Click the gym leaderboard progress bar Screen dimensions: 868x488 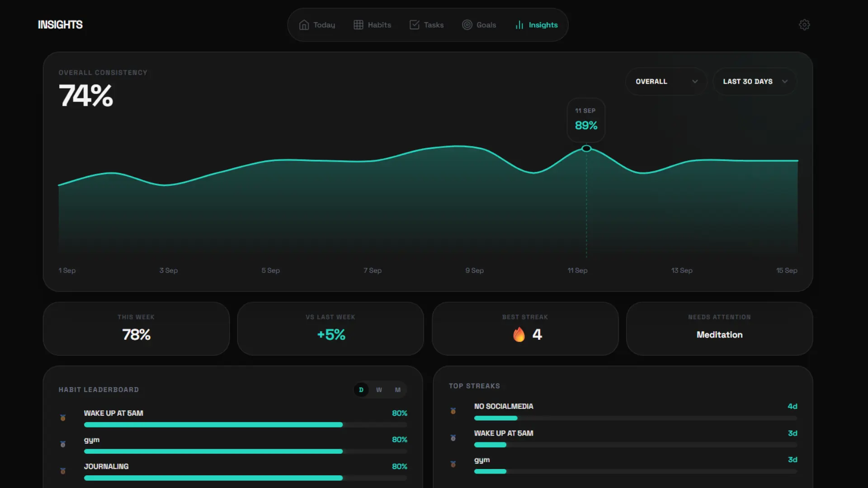pos(245,451)
